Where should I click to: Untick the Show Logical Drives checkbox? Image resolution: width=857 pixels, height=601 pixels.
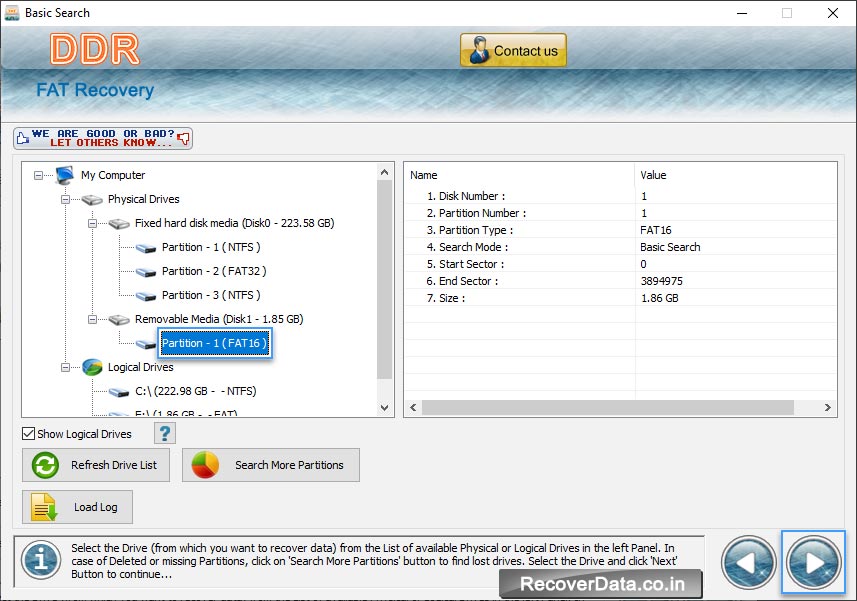28,434
